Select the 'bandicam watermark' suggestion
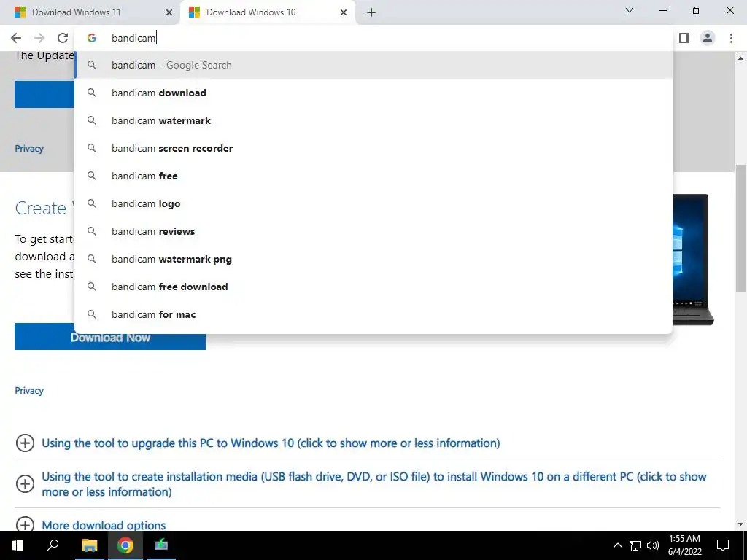 pyautogui.click(x=373, y=120)
